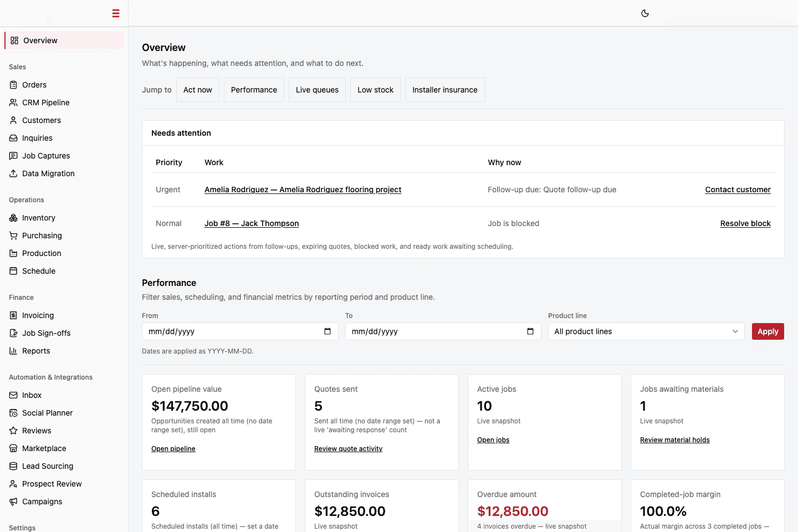Toggle dark mode with the moon icon
The height and width of the screenshot is (532, 798).
click(x=645, y=13)
